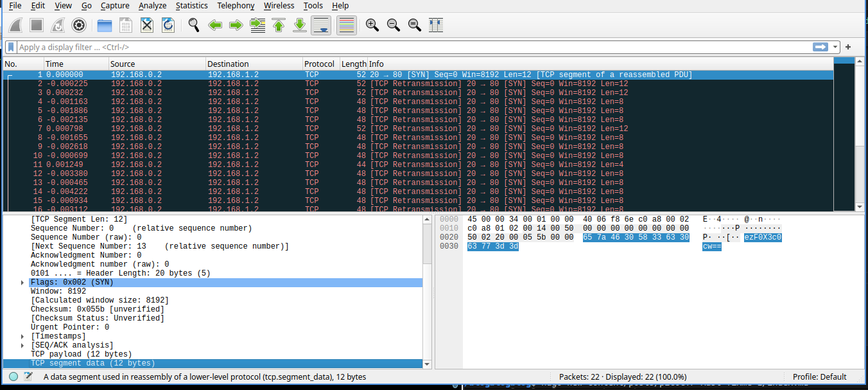The width and height of the screenshot is (868, 390).
Task: Open display filter history dropdown arrow
Action: (x=835, y=47)
